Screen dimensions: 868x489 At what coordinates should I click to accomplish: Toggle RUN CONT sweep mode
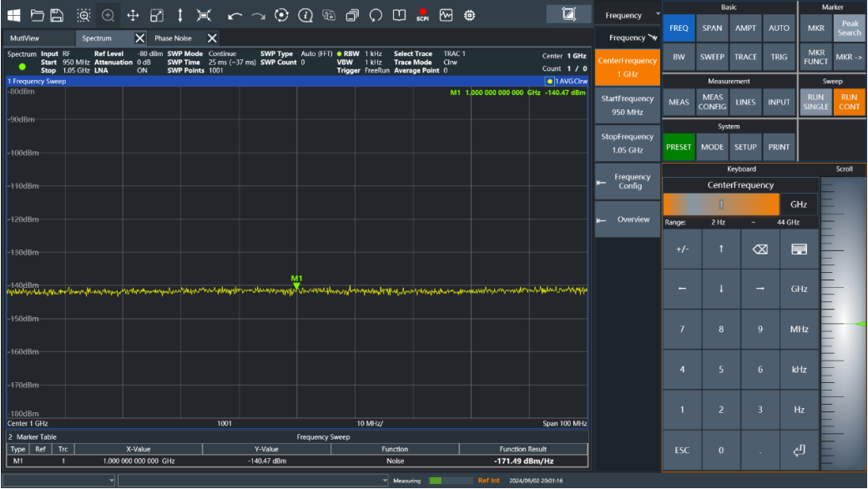(849, 102)
